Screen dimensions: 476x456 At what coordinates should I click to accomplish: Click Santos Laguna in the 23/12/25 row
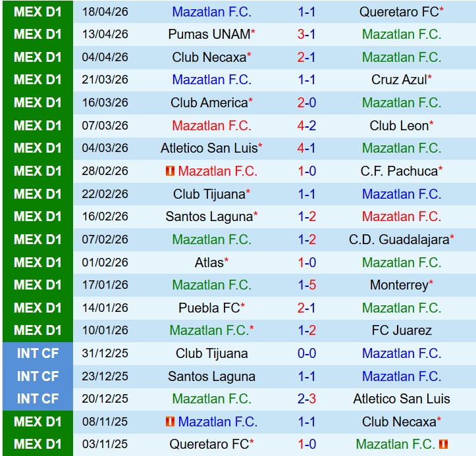[x=211, y=376]
